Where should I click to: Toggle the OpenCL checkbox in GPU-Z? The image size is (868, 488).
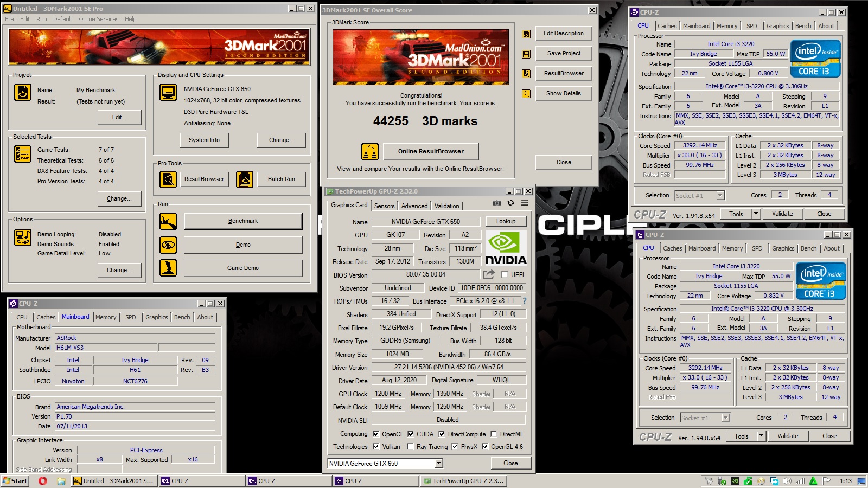coord(376,434)
